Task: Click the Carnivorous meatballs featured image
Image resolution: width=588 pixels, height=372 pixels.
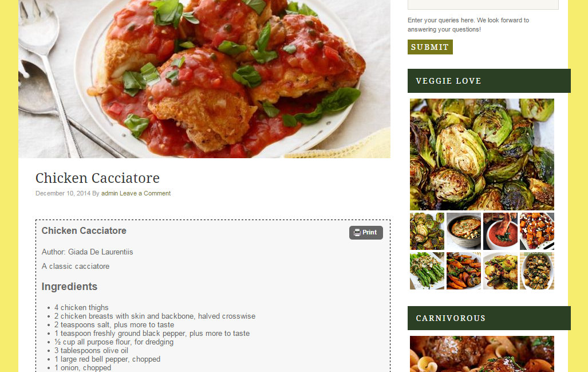Action: (482, 354)
